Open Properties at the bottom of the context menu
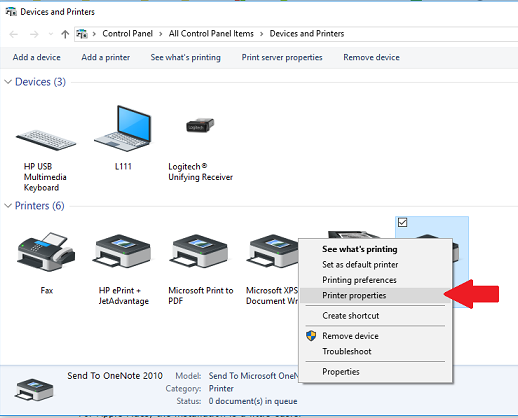 coord(375,372)
